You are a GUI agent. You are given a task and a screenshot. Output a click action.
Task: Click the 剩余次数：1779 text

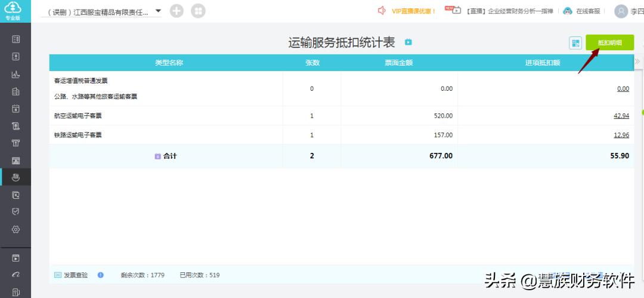click(143, 275)
